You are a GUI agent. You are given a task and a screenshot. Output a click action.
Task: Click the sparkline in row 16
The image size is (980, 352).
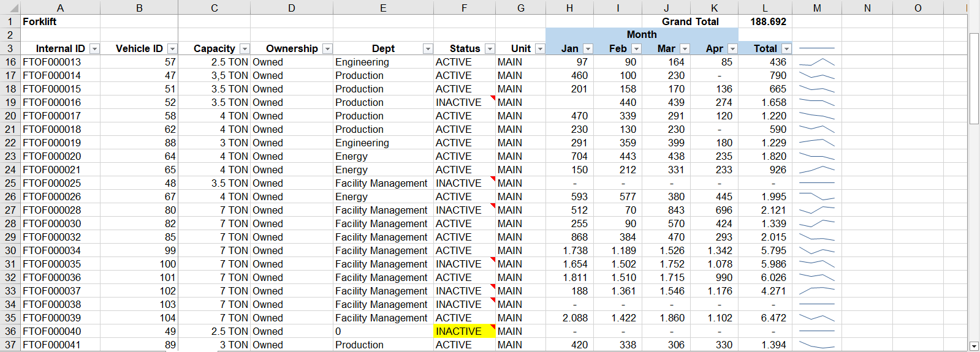[x=817, y=62]
